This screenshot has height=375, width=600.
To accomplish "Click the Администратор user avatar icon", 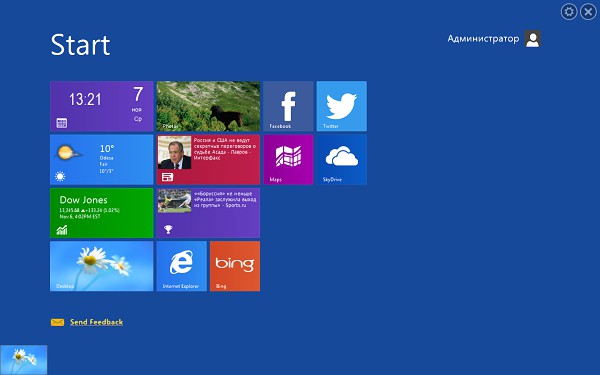I will [532, 39].
